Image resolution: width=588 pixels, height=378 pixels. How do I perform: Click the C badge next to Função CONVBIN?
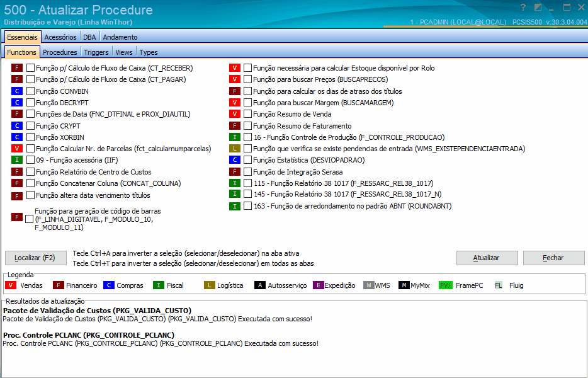(17, 91)
